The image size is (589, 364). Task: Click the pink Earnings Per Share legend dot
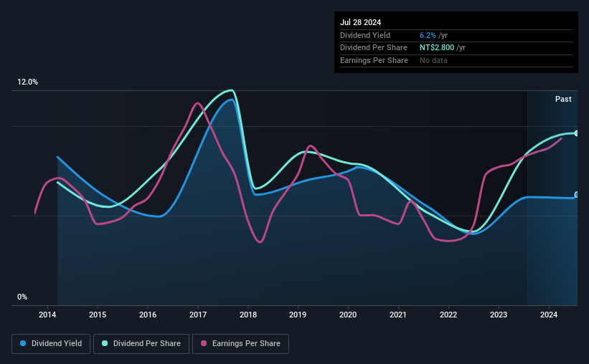(x=204, y=343)
